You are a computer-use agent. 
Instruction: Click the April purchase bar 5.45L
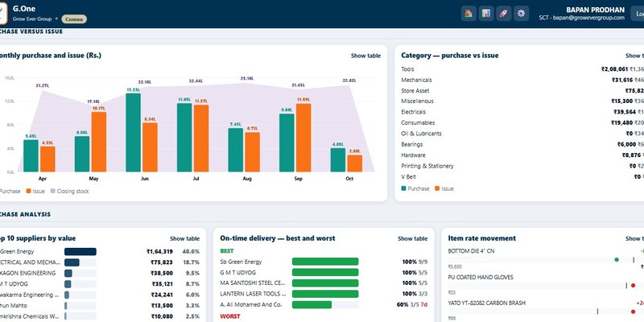click(x=31, y=155)
